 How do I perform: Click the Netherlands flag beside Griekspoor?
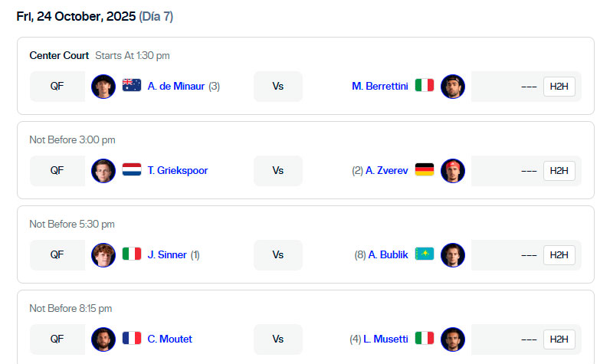(132, 170)
